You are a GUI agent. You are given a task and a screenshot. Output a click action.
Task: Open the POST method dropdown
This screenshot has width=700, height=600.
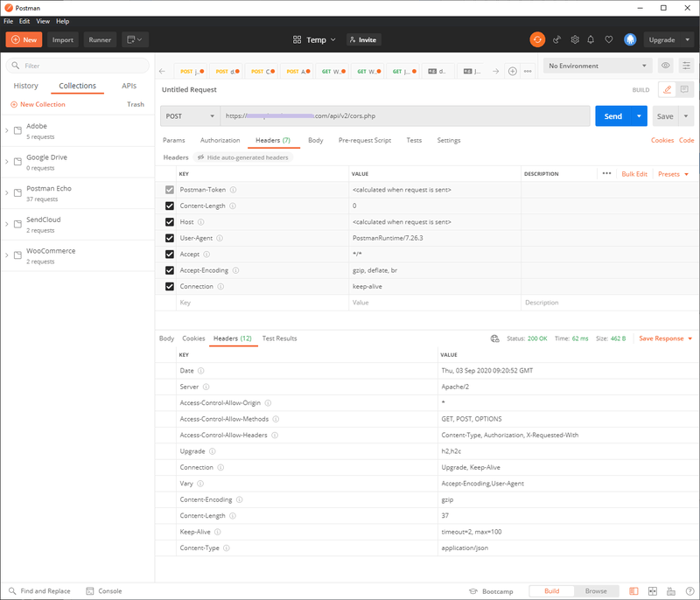click(190, 116)
